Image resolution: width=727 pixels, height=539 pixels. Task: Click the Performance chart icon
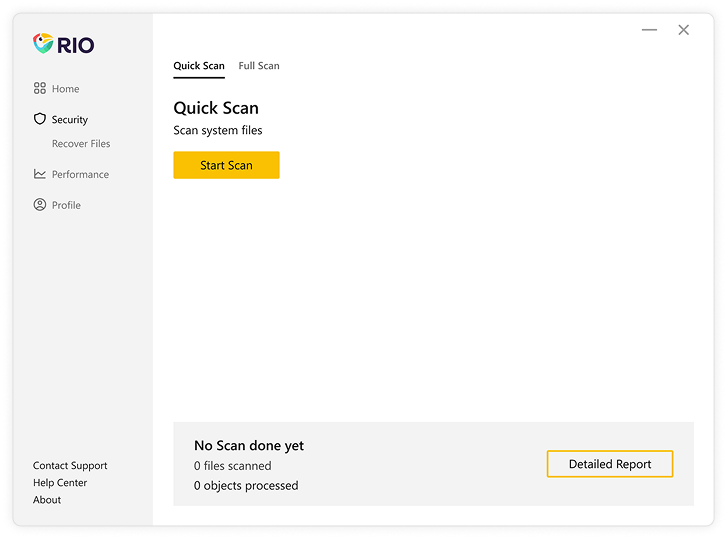point(40,174)
